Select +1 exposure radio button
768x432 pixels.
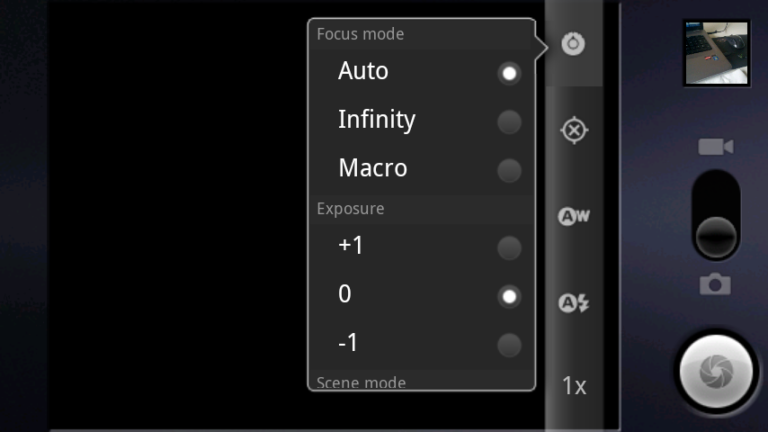pyautogui.click(x=509, y=248)
